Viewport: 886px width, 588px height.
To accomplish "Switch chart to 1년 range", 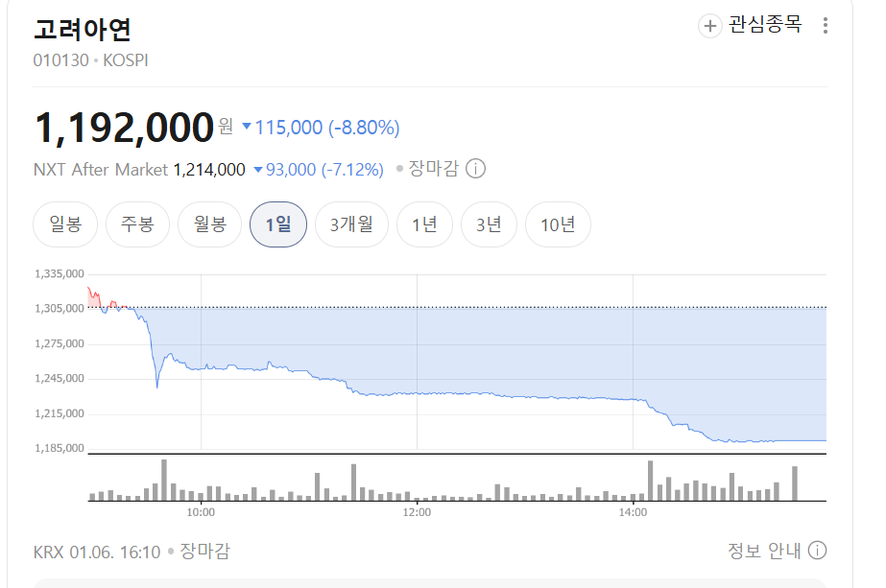I will point(424,224).
